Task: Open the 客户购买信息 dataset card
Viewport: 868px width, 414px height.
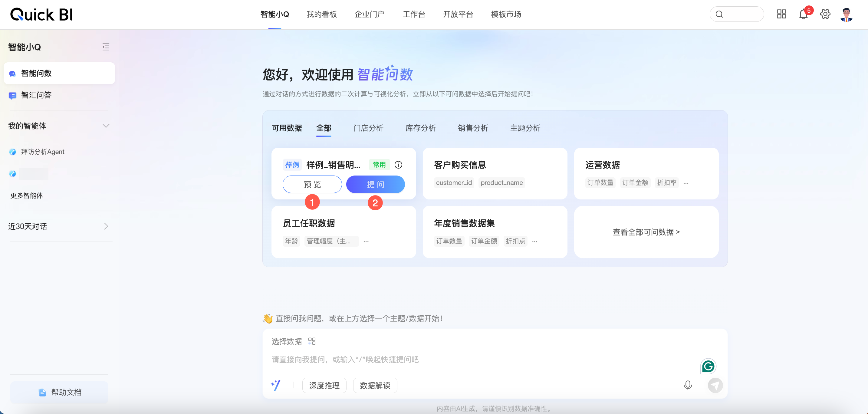Action: point(495,173)
